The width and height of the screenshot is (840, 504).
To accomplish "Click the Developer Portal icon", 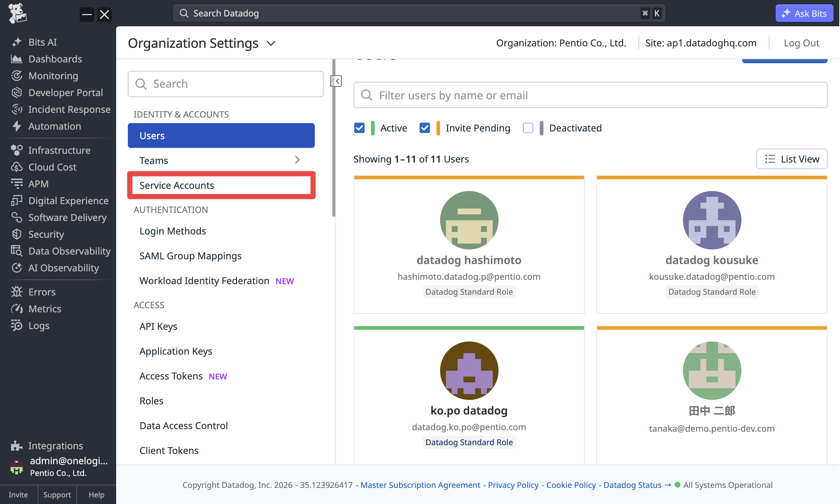I will [x=16, y=92].
